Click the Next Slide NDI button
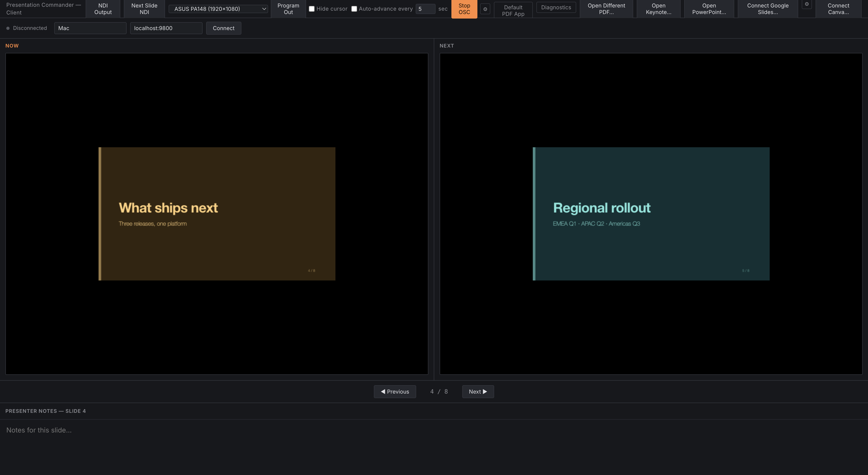 [x=144, y=9]
